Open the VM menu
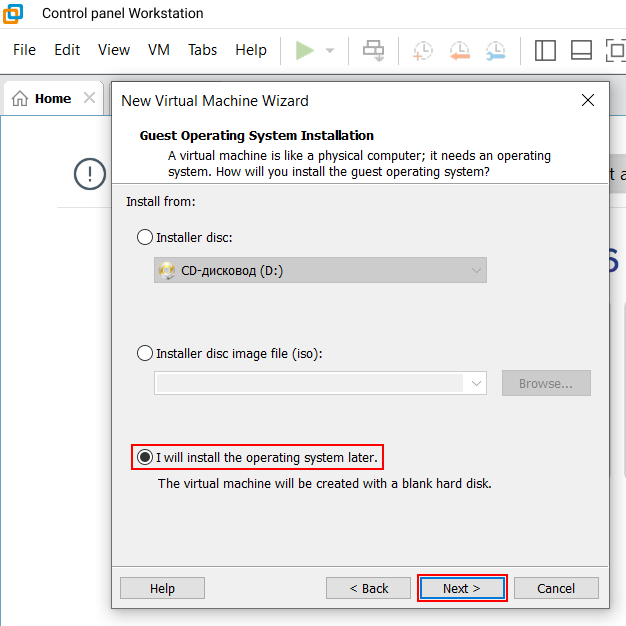Image resolution: width=626 pixels, height=626 pixels. [158, 50]
